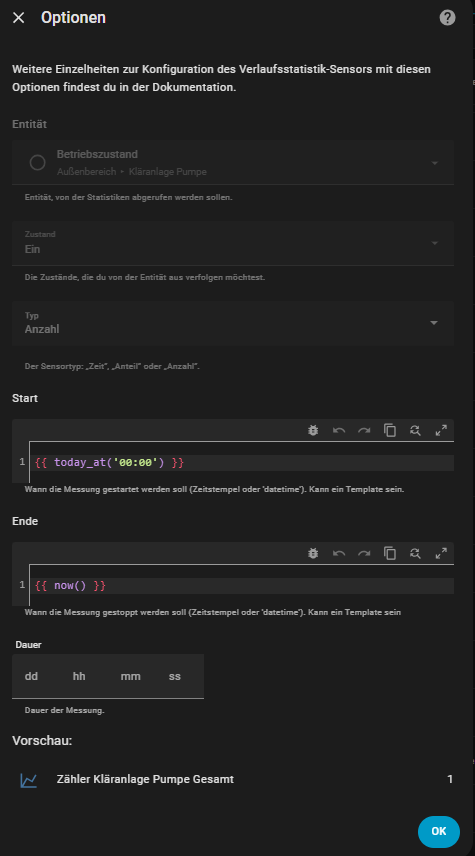Open find and replace in Ende editor

(415, 554)
